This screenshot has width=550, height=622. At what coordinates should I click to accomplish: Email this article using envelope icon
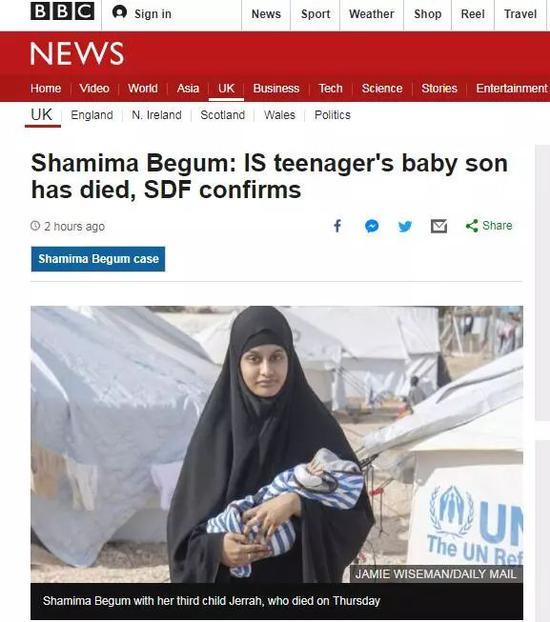(439, 226)
